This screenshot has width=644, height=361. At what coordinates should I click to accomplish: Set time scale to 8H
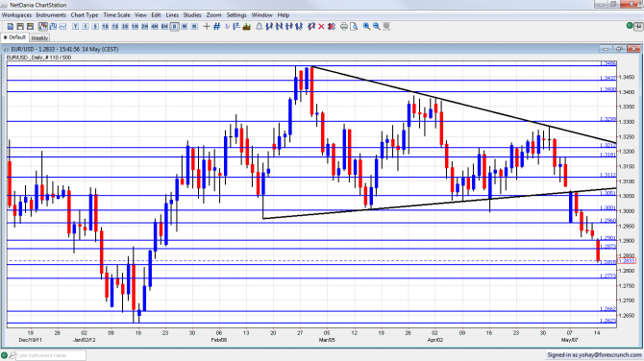point(164,27)
